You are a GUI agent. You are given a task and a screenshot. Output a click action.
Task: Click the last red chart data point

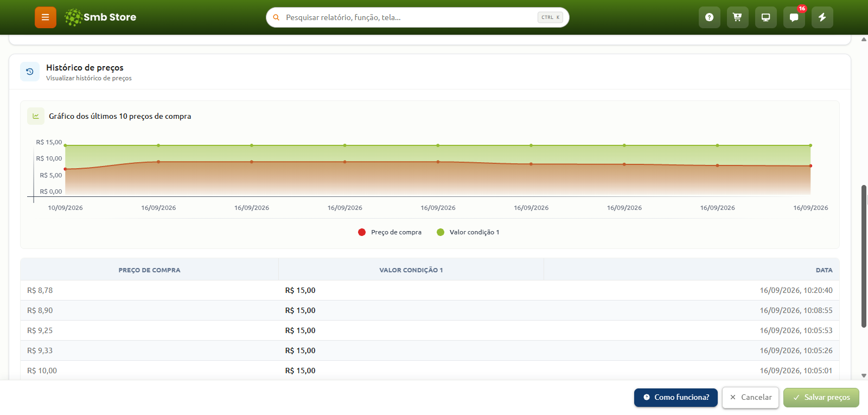point(810,166)
